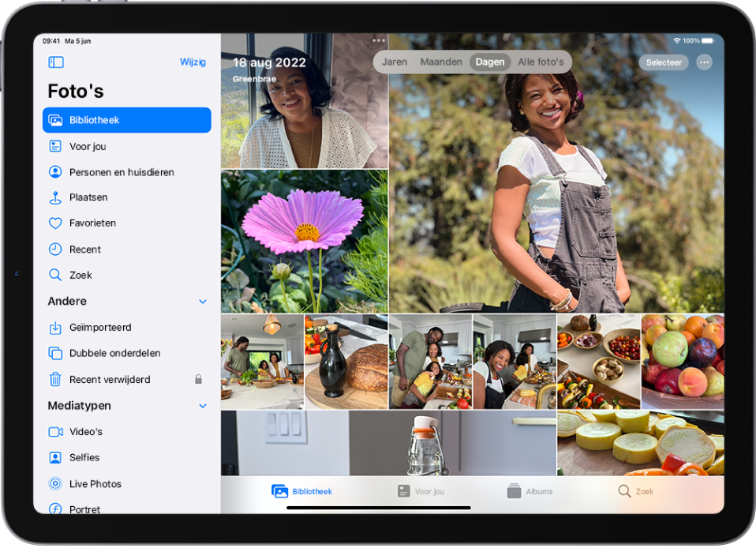Switch the view to Alle foto's

pos(541,62)
